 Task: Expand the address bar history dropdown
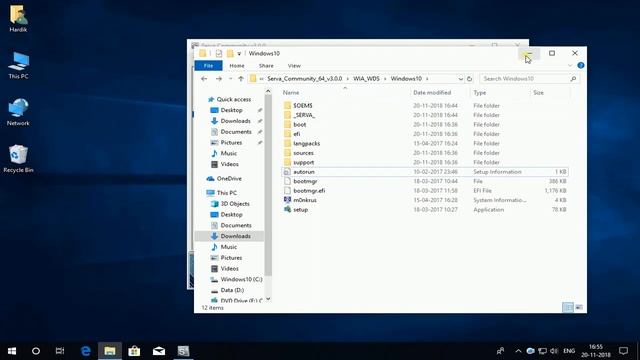pos(460,79)
